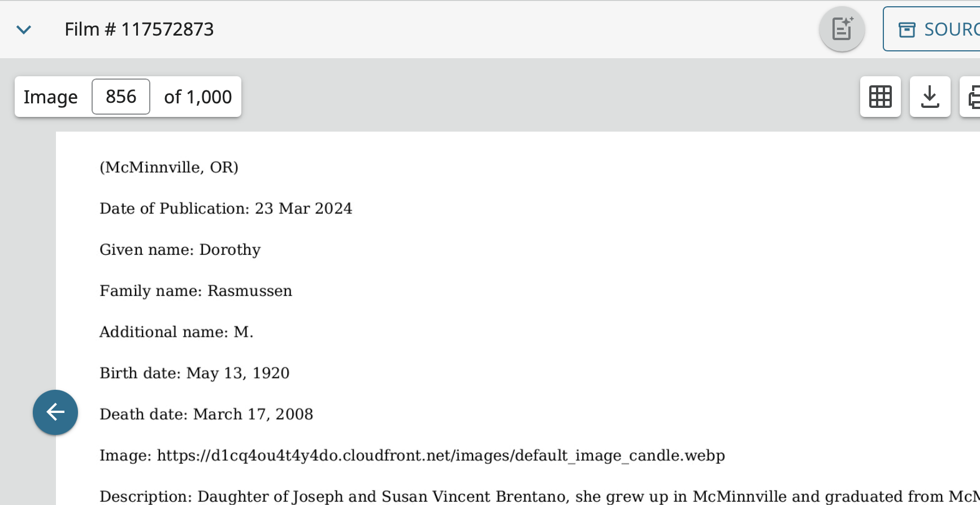Click the '(McMinnville, OR)' line in document
This screenshot has height=505, width=980.
tap(169, 167)
